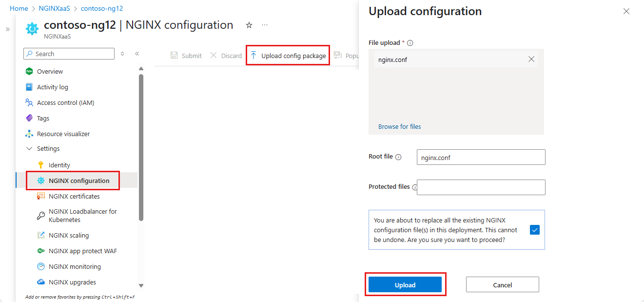Show the info tooltip next to File upload
Image resolution: width=644 pixels, height=302 pixels.
click(410, 43)
